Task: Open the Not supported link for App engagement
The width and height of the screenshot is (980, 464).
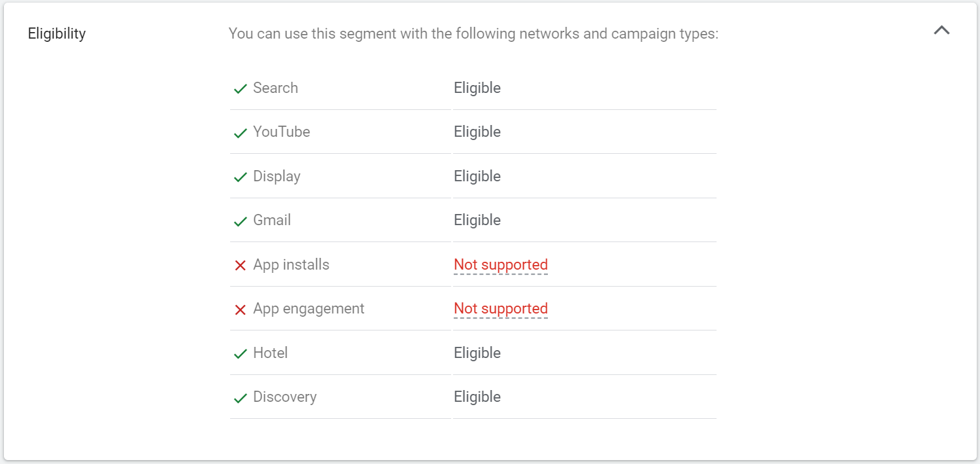Action: click(501, 309)
